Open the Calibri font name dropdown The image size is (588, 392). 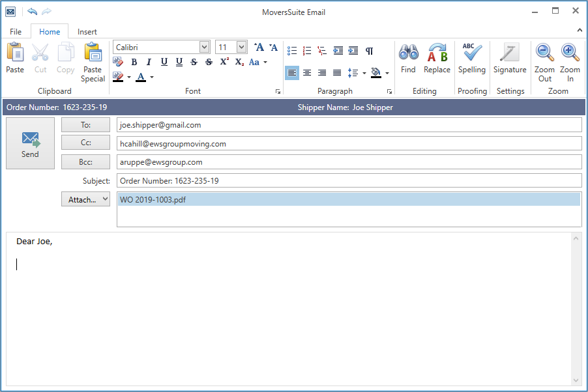(x=204, y=48)
